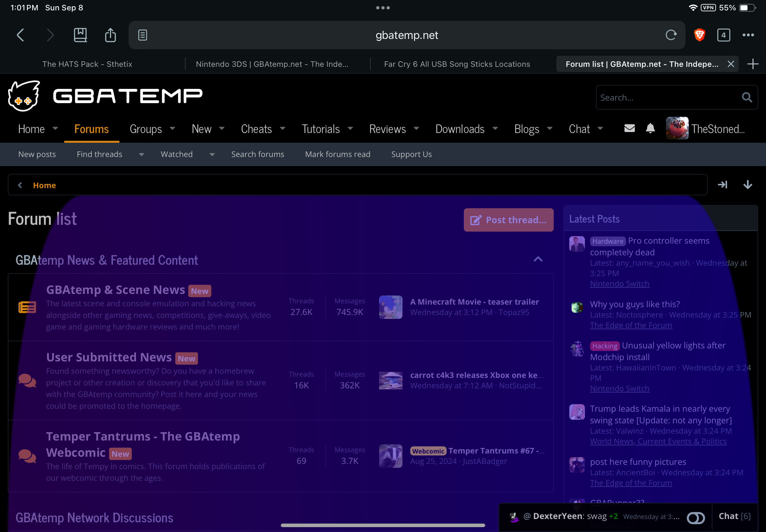The height and width of the screenshot is (532, 766).
Task: Switch to Far Cry 6 USB Song Sticks tab
Action: [457, 64]
